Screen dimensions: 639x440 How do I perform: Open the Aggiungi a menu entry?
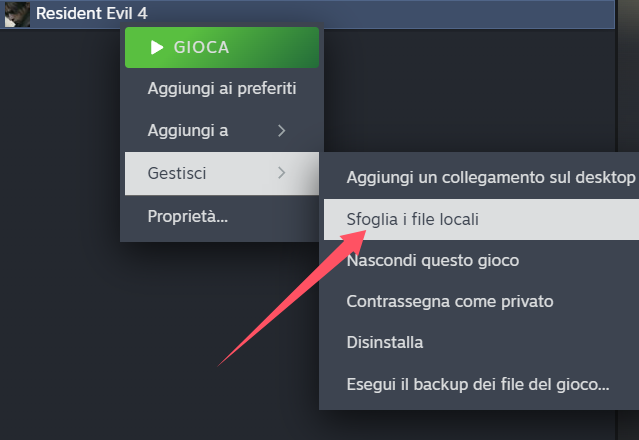click(x=222, y=131)
